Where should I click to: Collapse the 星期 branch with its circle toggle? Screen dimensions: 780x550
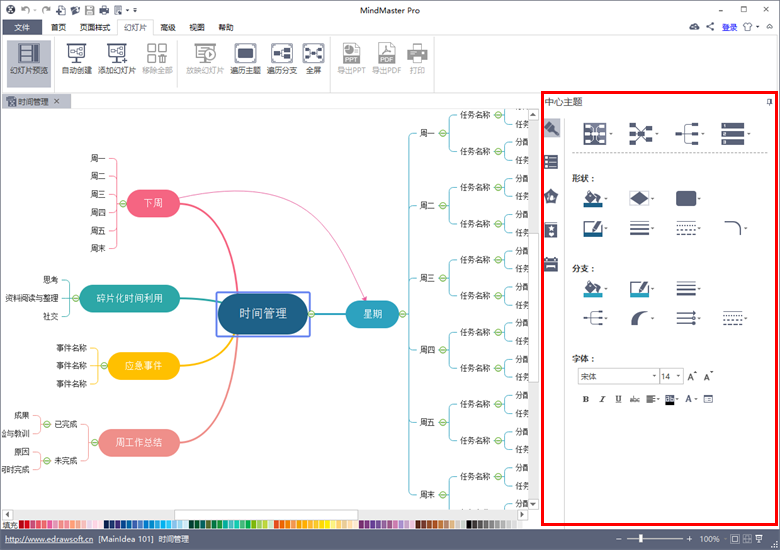pyautogui.click(x=403, y=314)
